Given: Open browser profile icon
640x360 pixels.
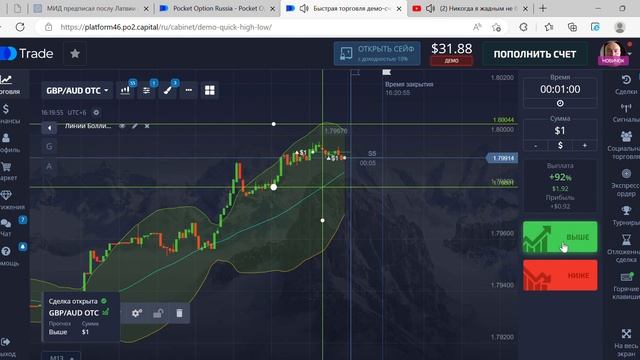Looking at the screenshot, I should tap(620, 27).
